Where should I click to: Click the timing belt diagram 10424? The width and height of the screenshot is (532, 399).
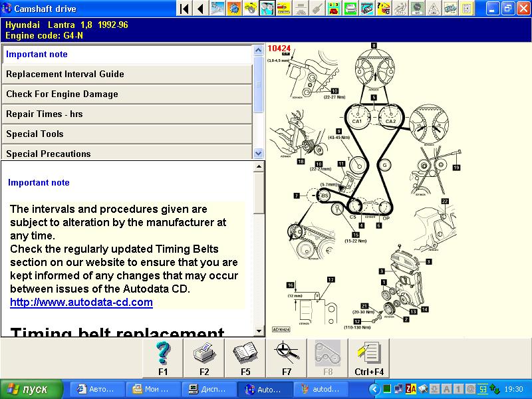pos(364,188)
